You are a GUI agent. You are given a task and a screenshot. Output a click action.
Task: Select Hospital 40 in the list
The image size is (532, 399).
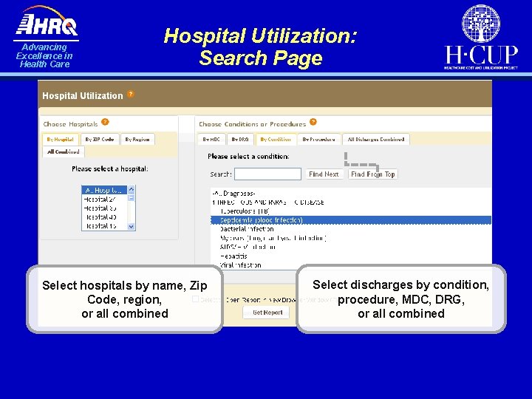104,216
